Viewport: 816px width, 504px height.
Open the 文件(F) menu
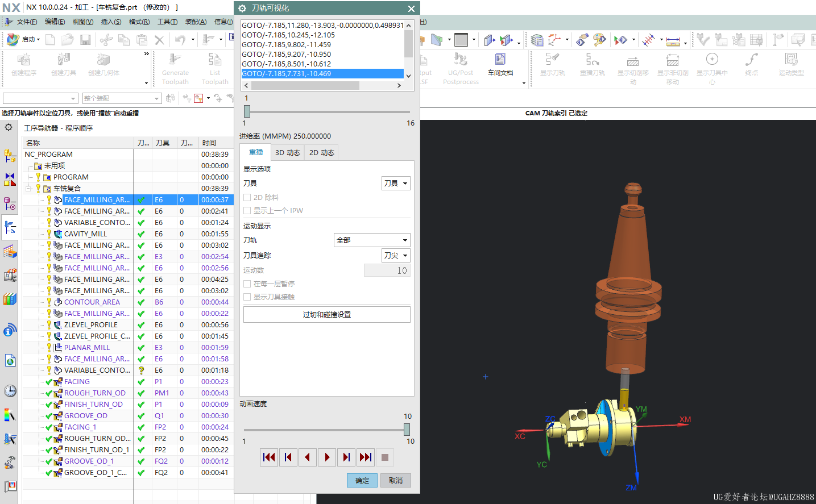(x=27, y=22)
